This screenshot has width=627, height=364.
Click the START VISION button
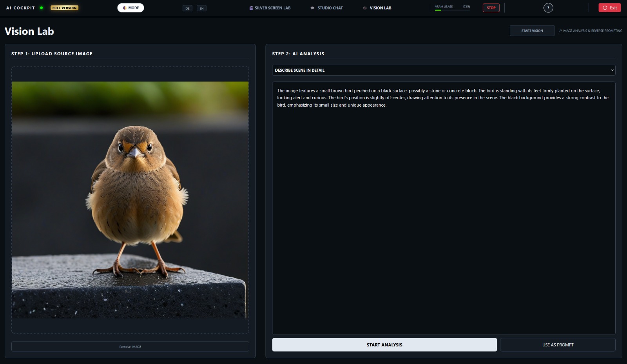(x=532, y=31)
